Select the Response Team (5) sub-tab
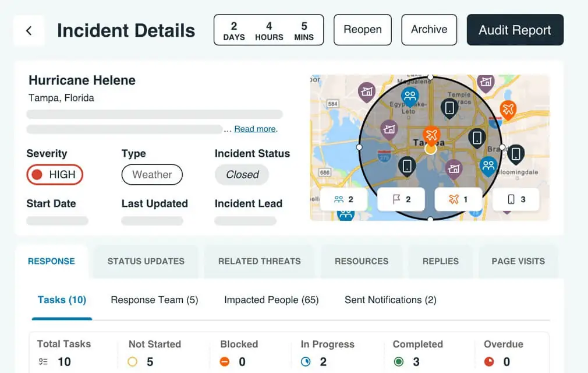 click(154, 300)
